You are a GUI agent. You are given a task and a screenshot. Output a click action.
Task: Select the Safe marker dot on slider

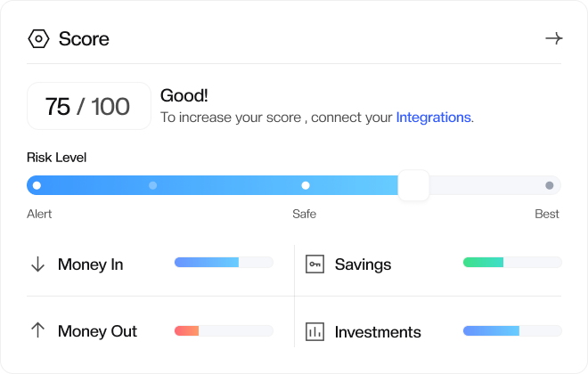(306, 185)
